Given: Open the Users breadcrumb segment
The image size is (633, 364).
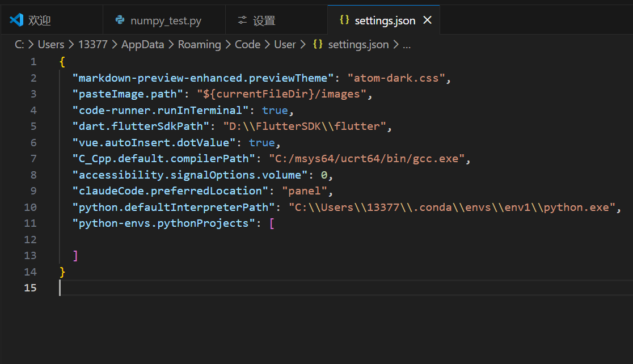Looking at the screenshot, I should 51,44.
